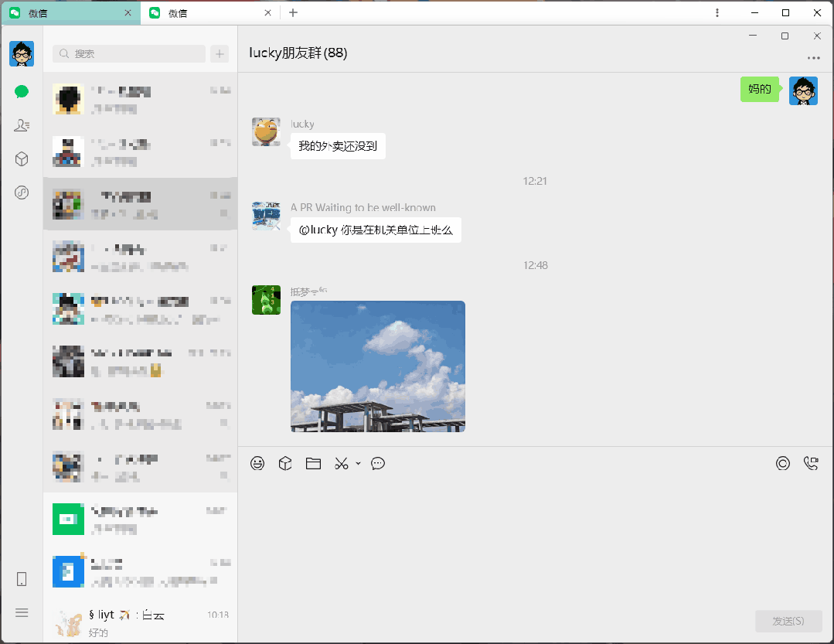Start a voice call with the phone icon

pyautogui.click(x=811, y=464)
